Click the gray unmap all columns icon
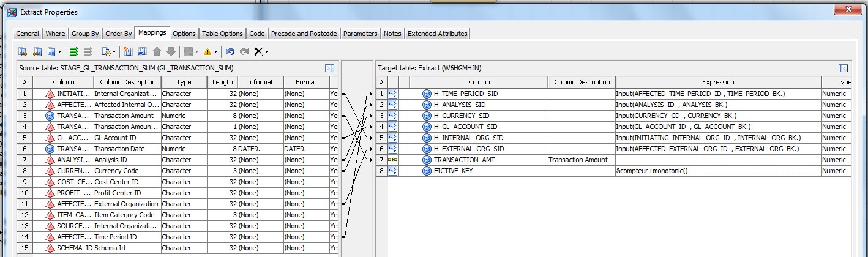 pyautogui.click(x=88, y=51)
